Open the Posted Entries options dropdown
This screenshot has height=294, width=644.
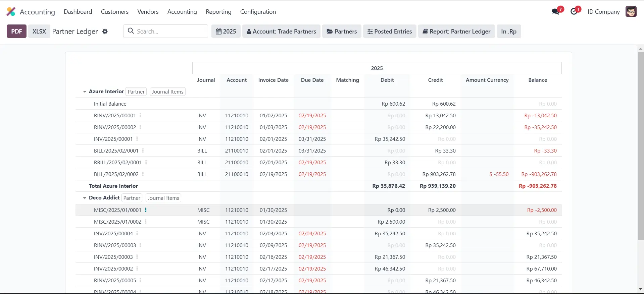(390, 31)
